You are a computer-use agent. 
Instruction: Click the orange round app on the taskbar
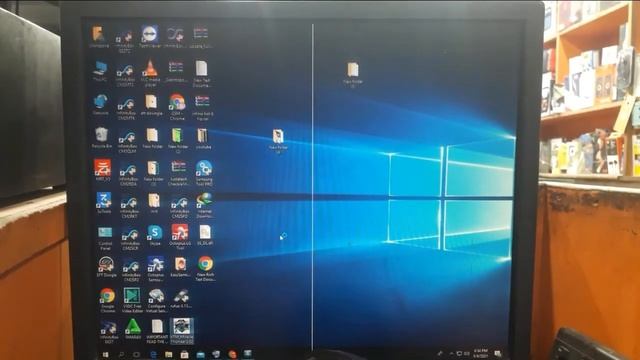tap(232, 354)
